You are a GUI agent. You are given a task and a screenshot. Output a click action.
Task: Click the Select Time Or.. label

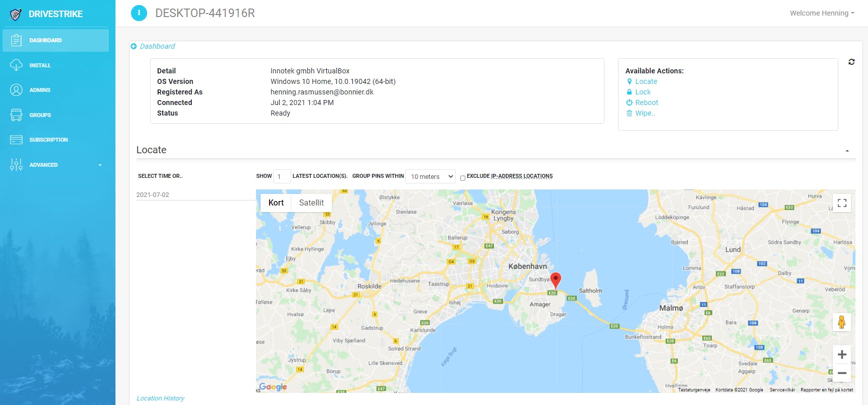160,176
